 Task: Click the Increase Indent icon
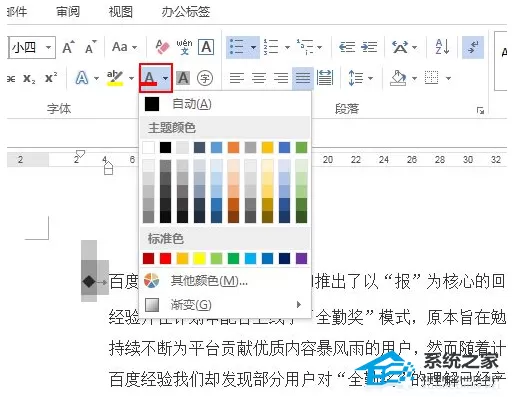(369, 47)
